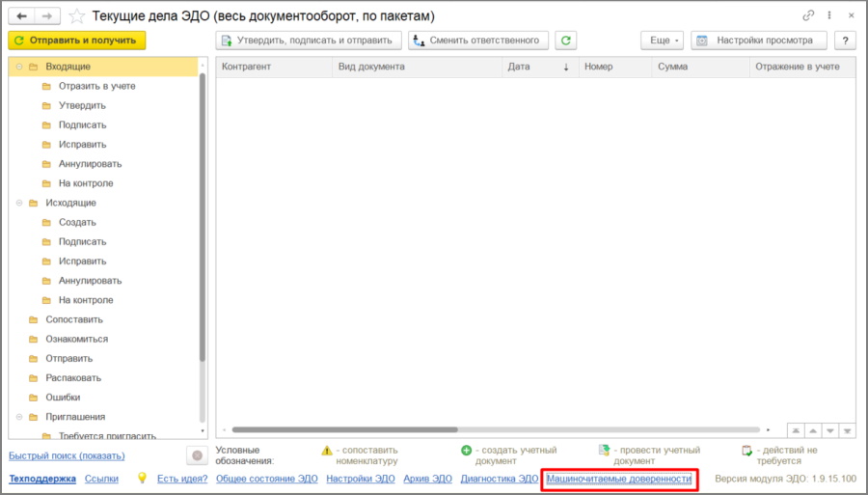This screenshot has height=495, width=868.
Task: Open the three-dot window menu
Action: pos(829,16)
